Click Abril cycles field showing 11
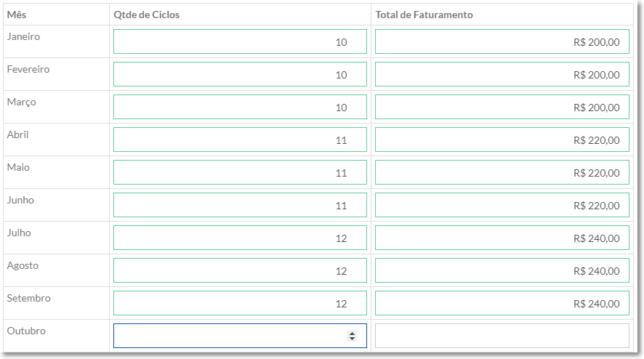 click(240, 140)
